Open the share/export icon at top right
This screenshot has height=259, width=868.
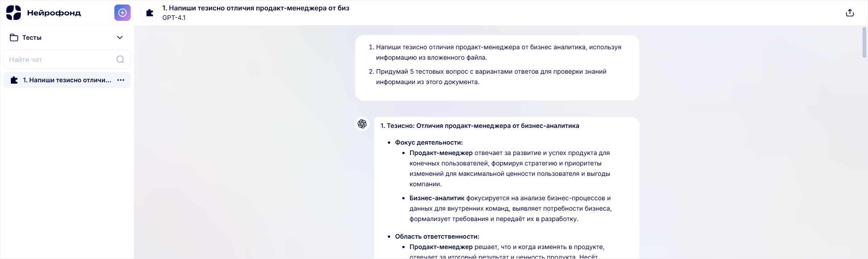850,13
